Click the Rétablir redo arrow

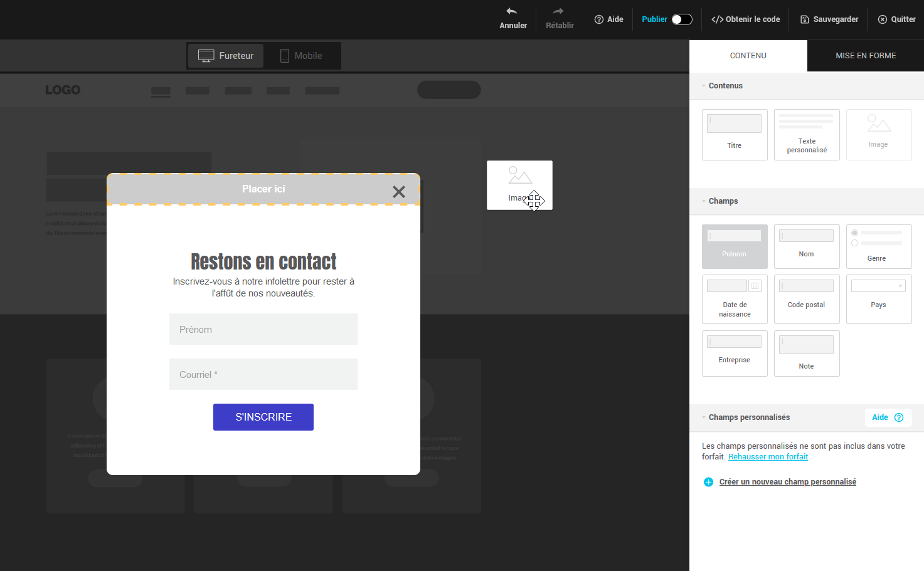pyautogui.click(x=558, y=11)
